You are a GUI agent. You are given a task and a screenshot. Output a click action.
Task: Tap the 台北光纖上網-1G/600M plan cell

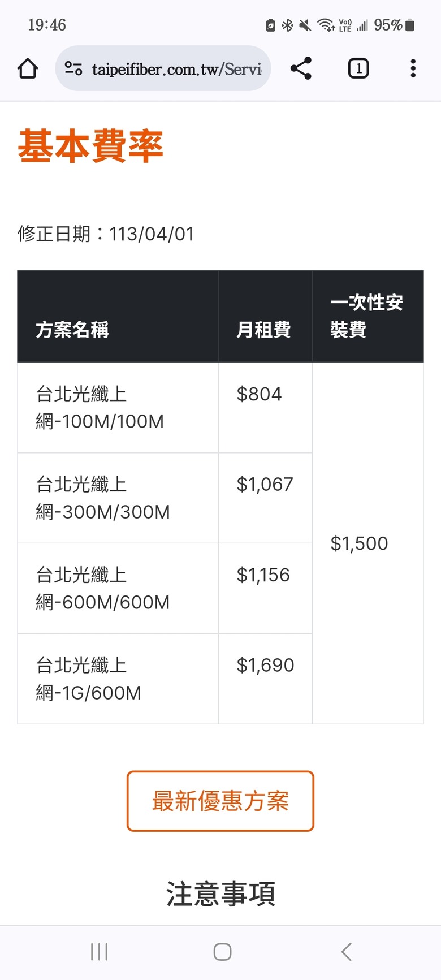click(118, 679)
